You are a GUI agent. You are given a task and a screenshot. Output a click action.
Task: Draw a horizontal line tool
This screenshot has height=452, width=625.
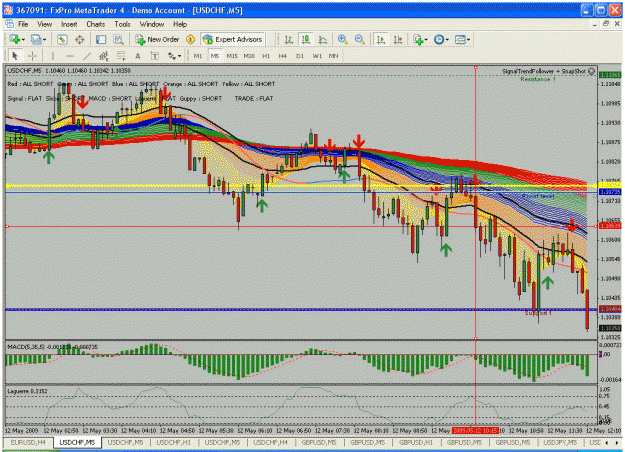point(70,56)
